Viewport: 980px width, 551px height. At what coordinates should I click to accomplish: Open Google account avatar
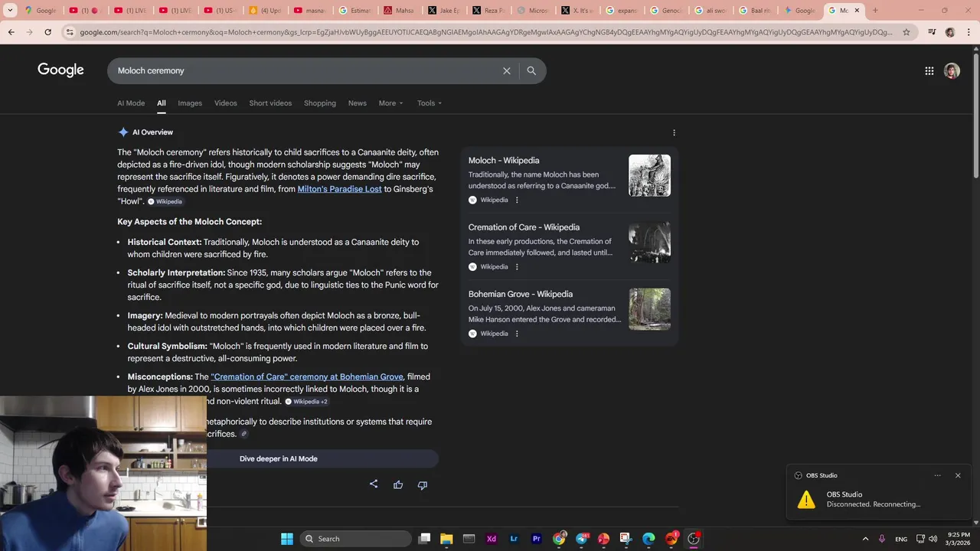pos(952,70)
